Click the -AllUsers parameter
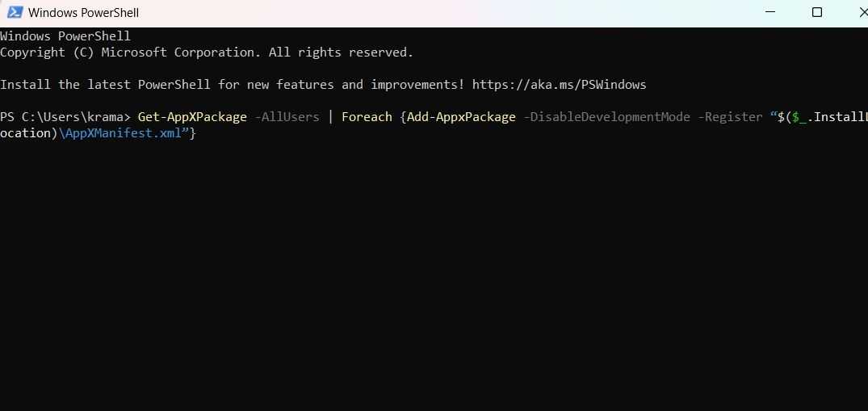The height and width of the screenshot is (411, 868). point(287,117)
